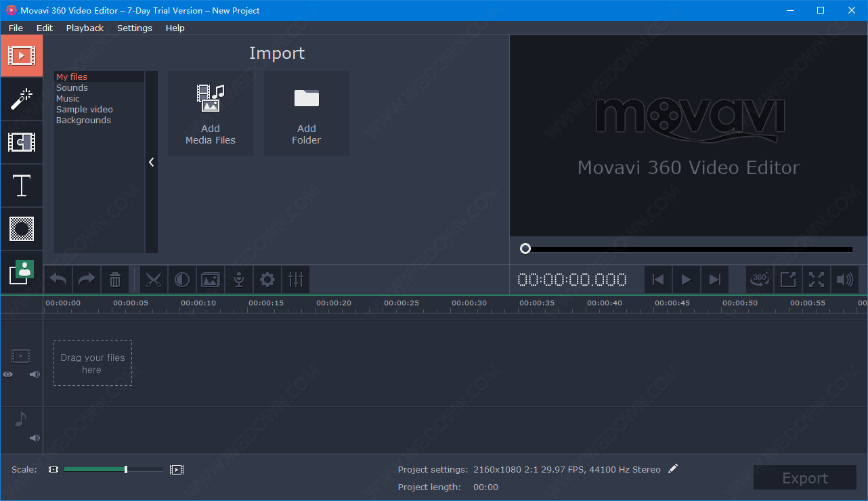Click the Drag your files here placeholder
This screenshot has width=868, height=501.
(x=93, y=363)
